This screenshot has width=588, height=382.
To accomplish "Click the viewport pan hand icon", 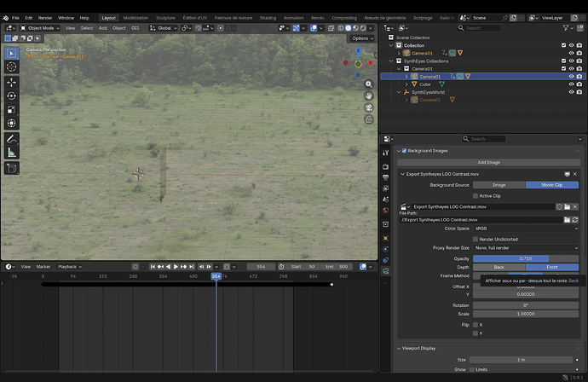I will point(369,96).
